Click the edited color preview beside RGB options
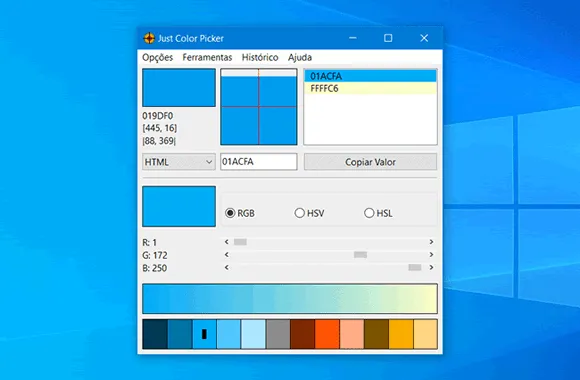The width and height of the screenshot is (580, 380). click(x=179, y=206)
